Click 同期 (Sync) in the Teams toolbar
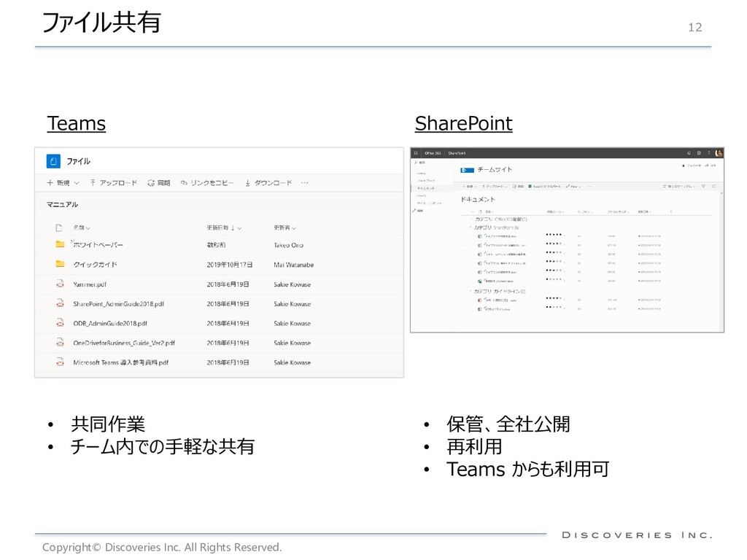The image size is (747, 560). tap(159, 183)
